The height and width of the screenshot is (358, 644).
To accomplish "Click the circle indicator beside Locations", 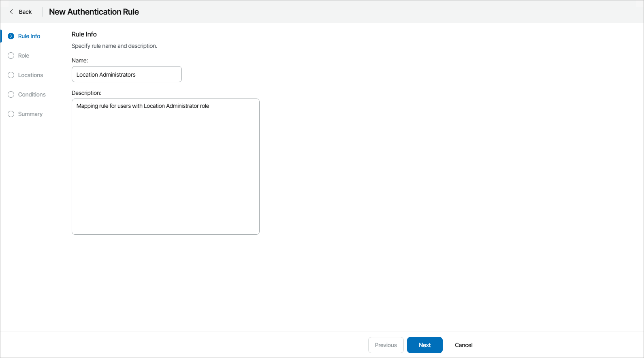I will 11,75.
